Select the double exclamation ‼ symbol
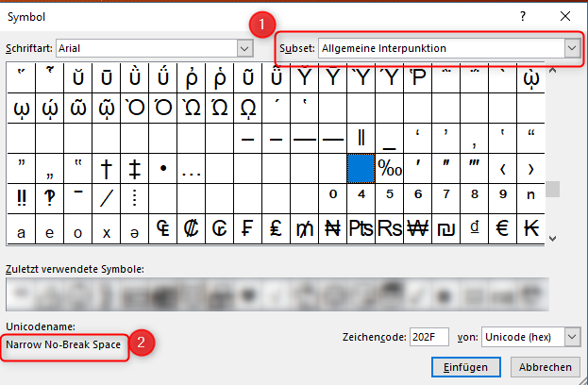Image resolution: width=588 pixels, height=385 pixels. coord(22,199)
